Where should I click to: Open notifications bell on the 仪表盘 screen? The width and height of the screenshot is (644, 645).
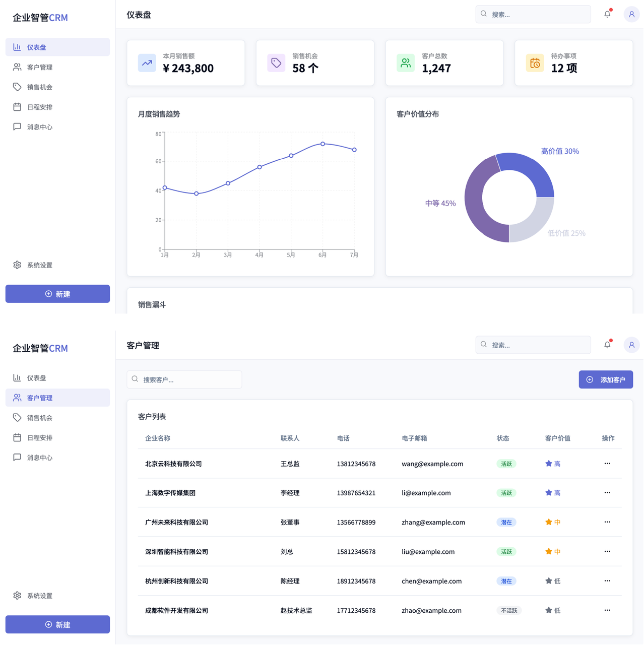(x=608, y=14)
